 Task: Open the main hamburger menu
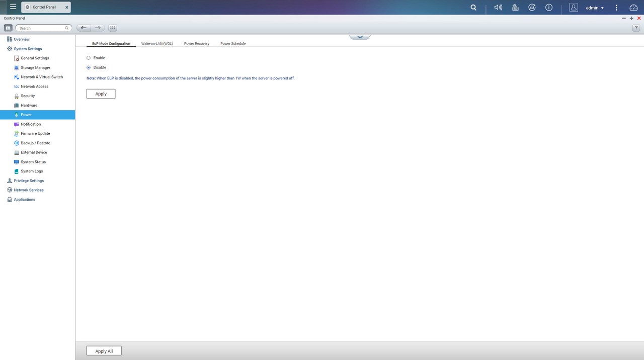click(13, 7)
